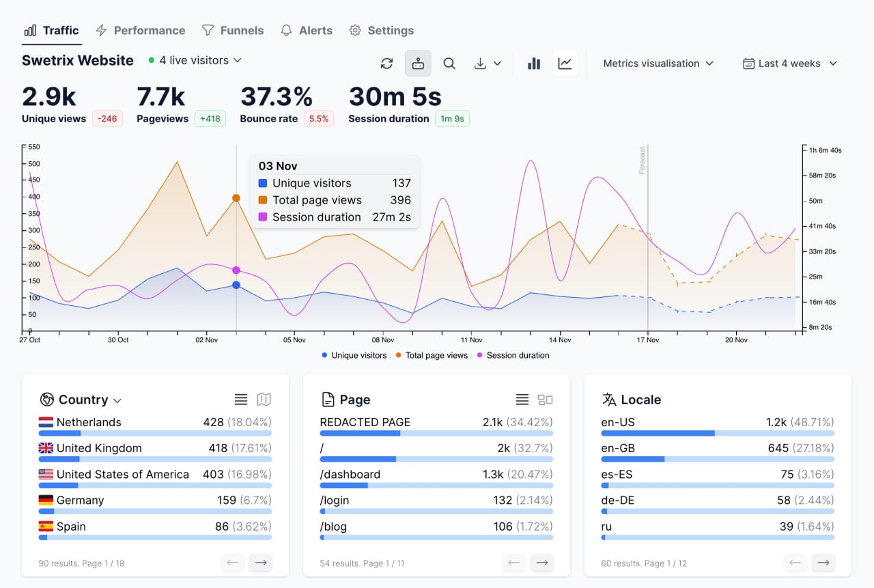Expand the Country panel type dropdown
This screenshot has height=588, width=874.
pyautogui.click(x=117, y=400)
